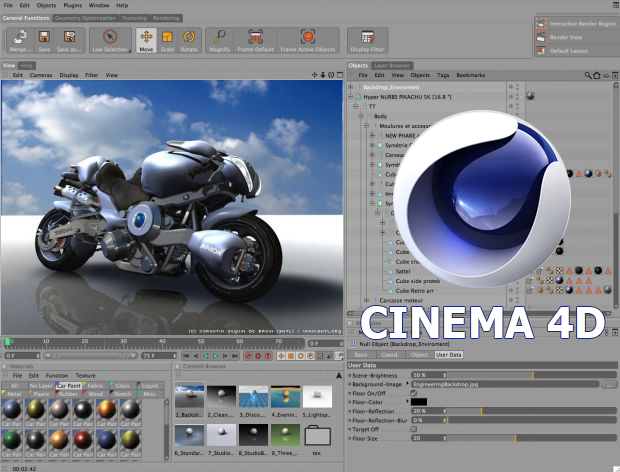The image size is (620, 472).
Task: Click the Frame Default icon
Action: tap(256, 37)
